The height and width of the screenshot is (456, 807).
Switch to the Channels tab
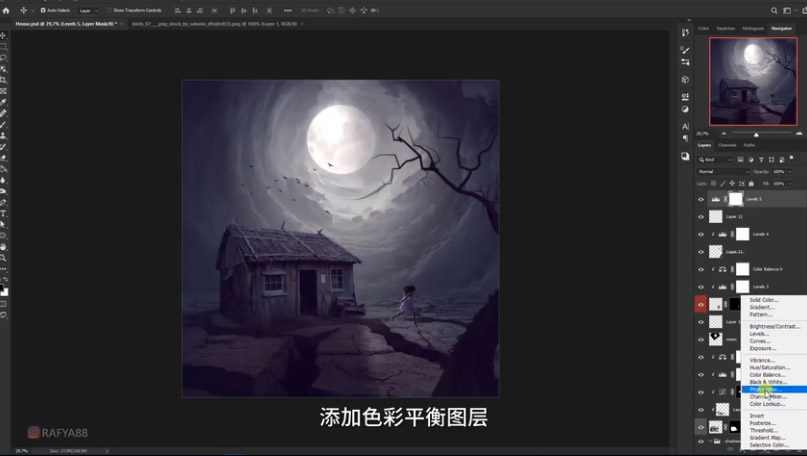pos(727,145)
